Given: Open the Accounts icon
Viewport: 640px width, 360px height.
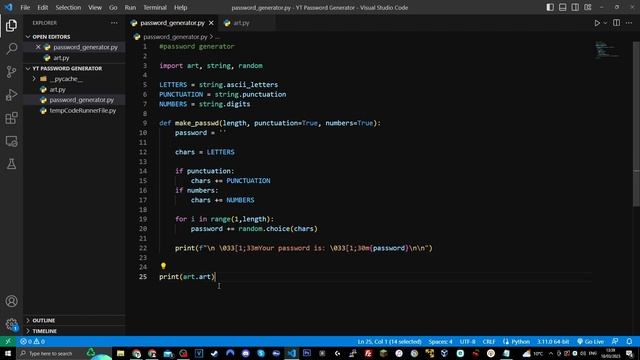Looking at the screenshot, I should [11, 301].
